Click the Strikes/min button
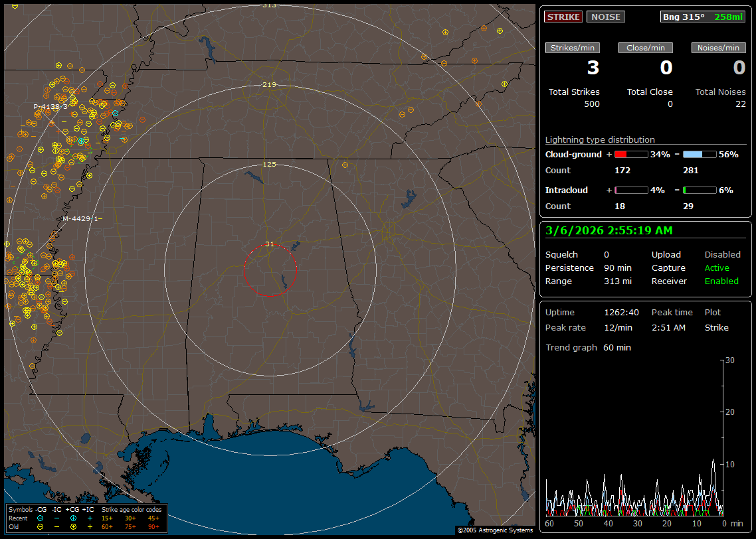The image size is (756, 539). pyautogui.click(x=573, y=48)
